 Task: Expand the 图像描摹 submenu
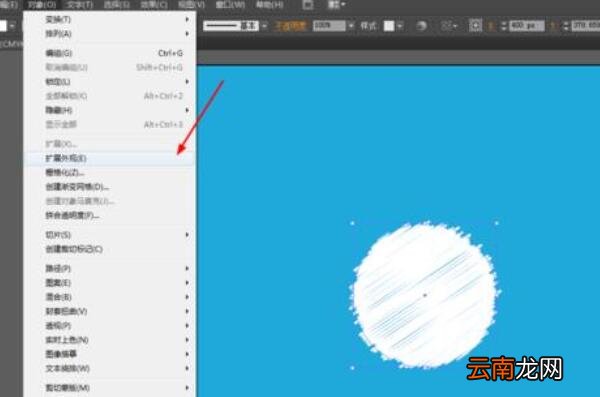pyautogui.click(x=110, y=354)
